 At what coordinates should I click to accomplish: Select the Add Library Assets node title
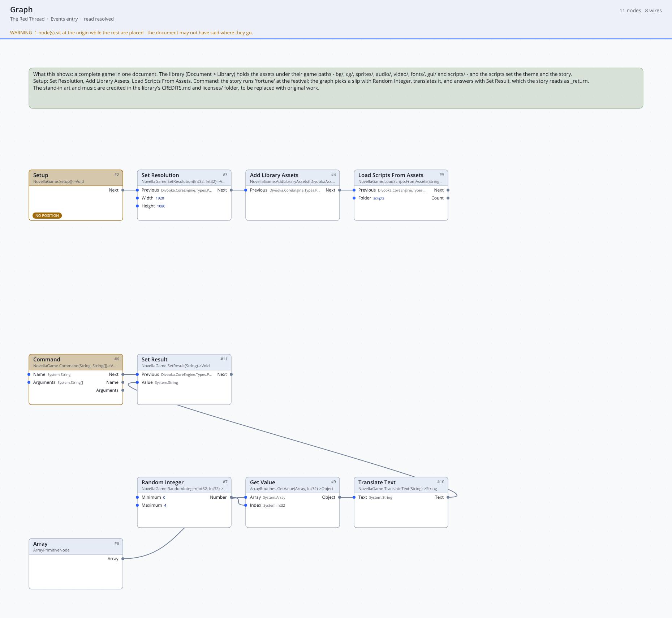pos(274,175)
